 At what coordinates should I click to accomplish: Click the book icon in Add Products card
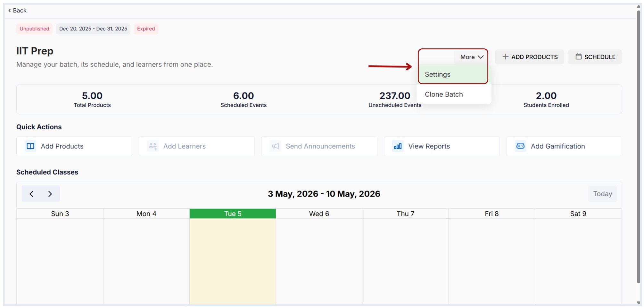click(x=30, y=146)
